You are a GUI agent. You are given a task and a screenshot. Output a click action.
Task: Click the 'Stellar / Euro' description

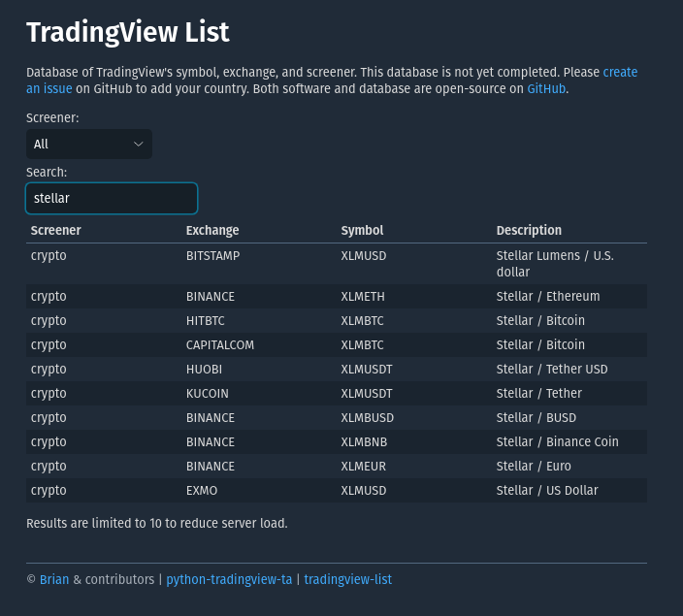coord(534,467)
